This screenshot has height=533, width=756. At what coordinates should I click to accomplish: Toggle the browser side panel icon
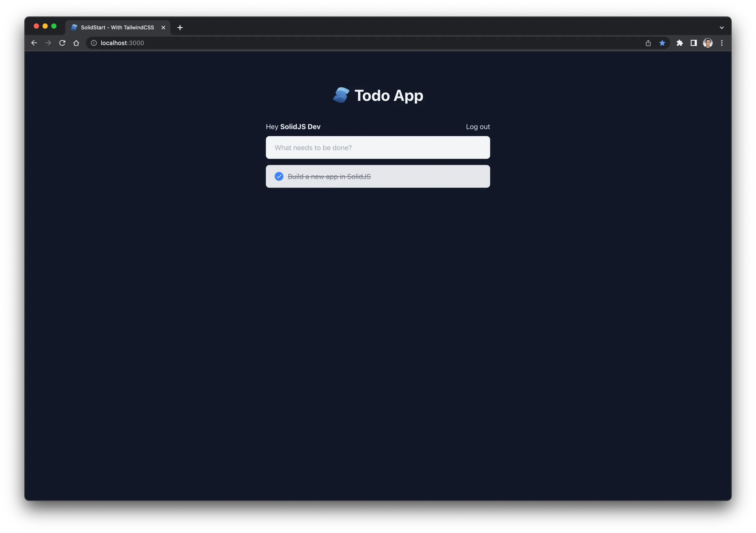tap(693, 43)
